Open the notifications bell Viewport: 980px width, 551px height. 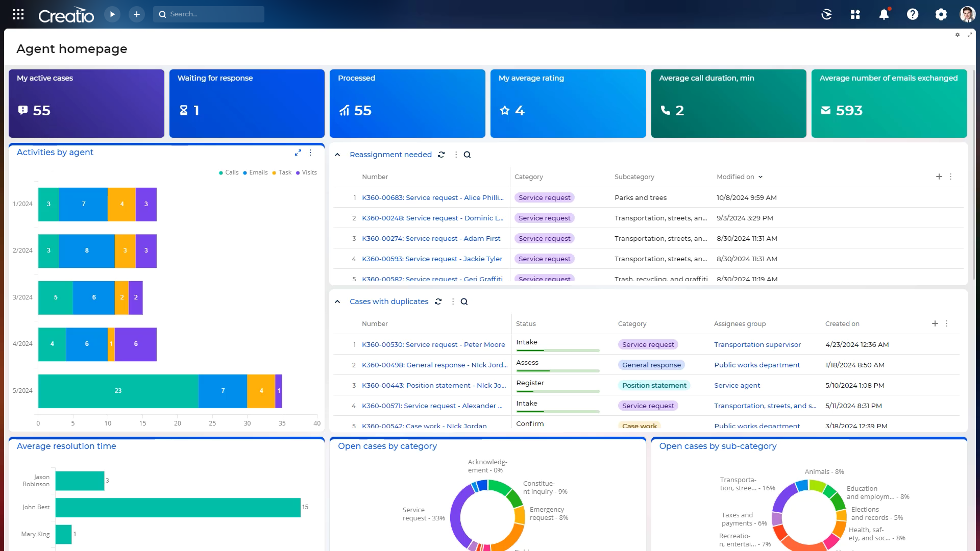point(884,14)
